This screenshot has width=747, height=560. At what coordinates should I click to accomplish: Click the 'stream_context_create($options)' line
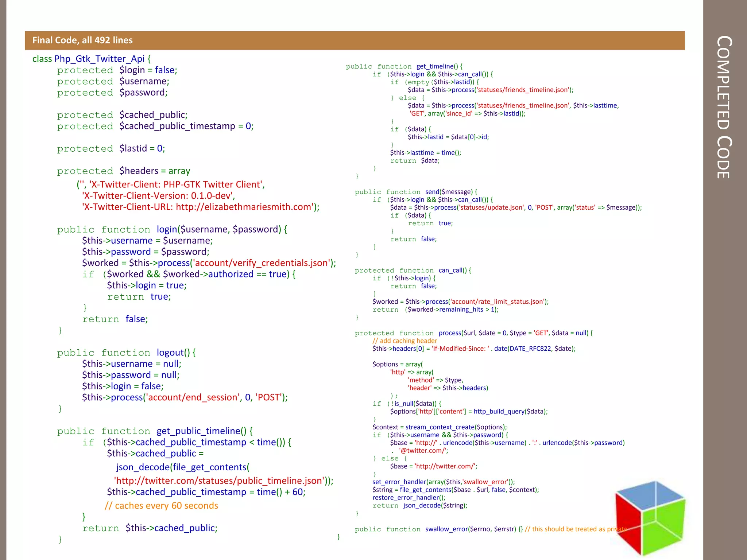(440, 427)
